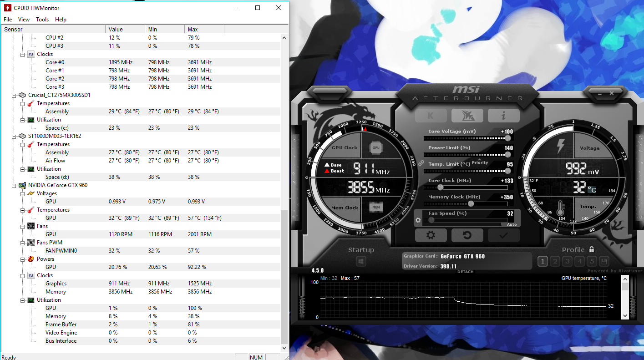Image resolution: width=644 pixels, height=360 pixels.
Task: Collapse Temperatures under Crucial_CT275MX300SSD1
Action: point(22,103)
